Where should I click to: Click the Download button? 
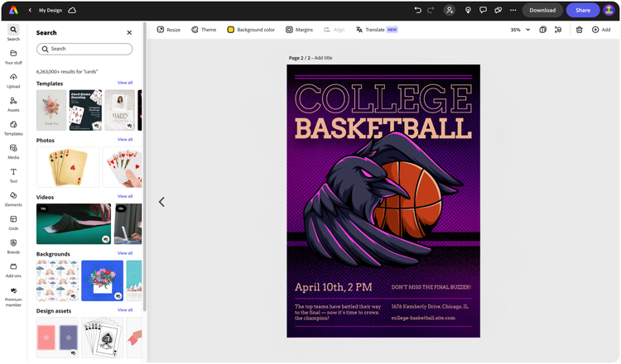pos(542,10)
